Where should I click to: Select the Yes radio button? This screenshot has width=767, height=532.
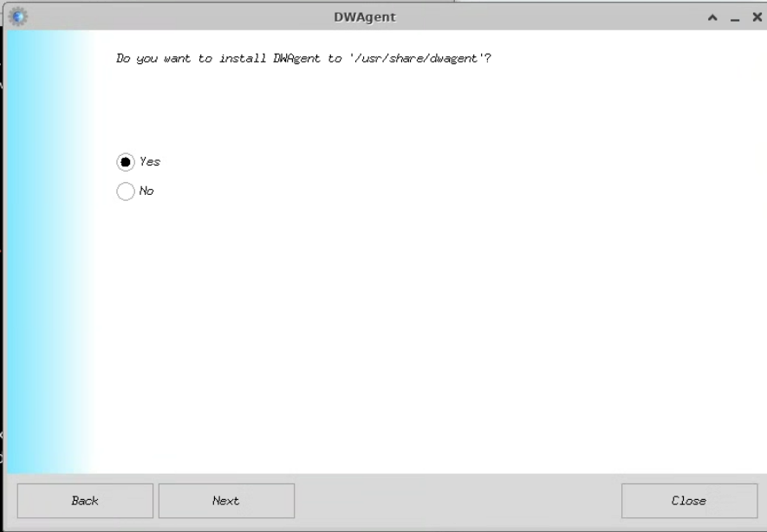click(126, 162)
